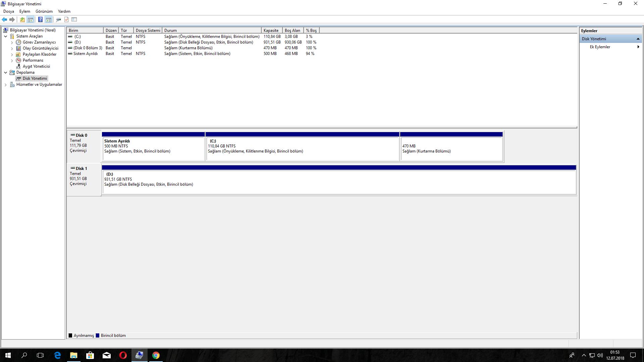Click the Up one level folder icon

click(22, 19)
